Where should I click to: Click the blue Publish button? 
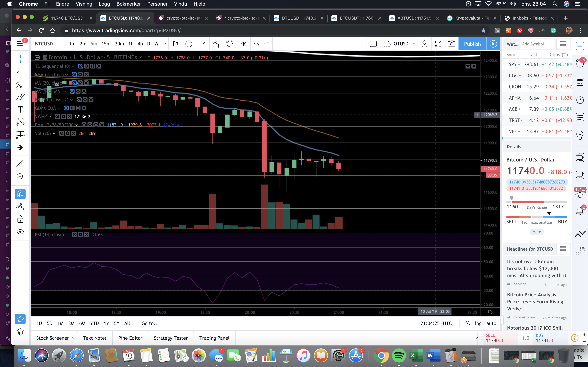(x=472, y=44)
